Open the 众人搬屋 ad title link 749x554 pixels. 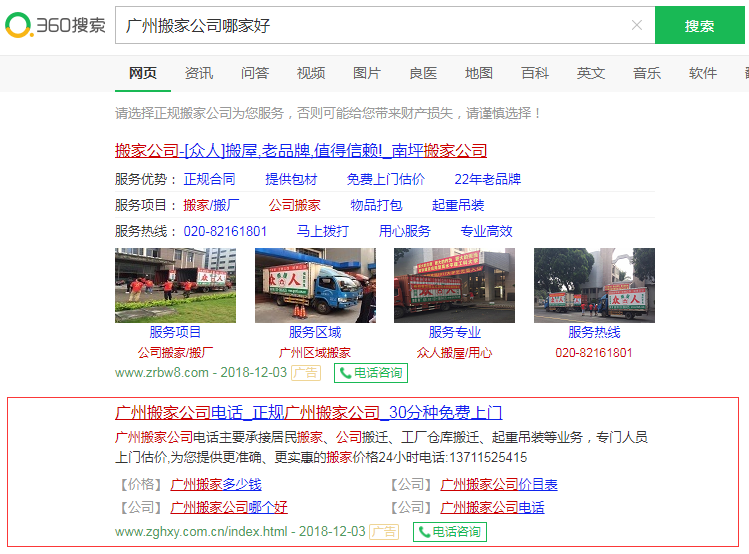click(300, 151)
